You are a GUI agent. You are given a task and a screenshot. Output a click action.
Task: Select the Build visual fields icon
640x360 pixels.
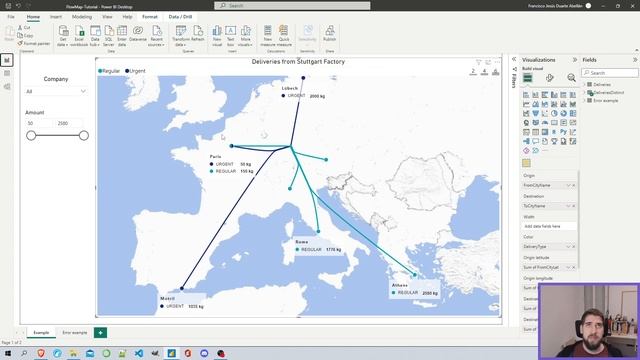(x=528, y=78)
